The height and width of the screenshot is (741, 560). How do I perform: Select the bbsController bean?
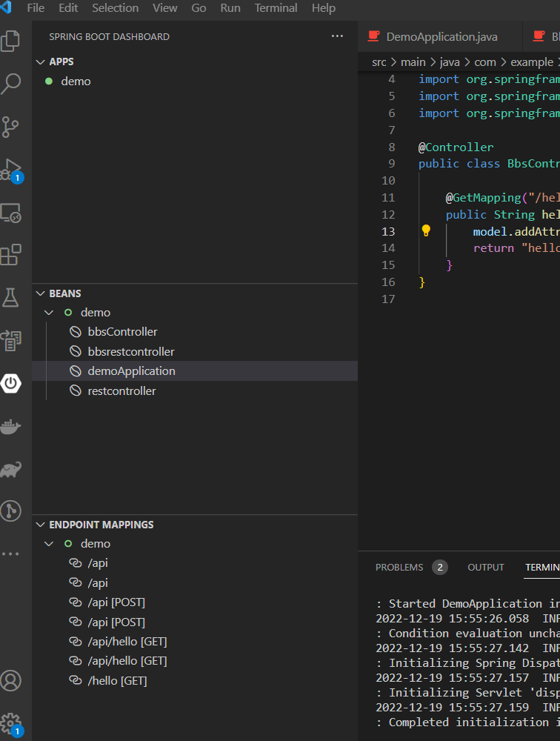(195, 332)
